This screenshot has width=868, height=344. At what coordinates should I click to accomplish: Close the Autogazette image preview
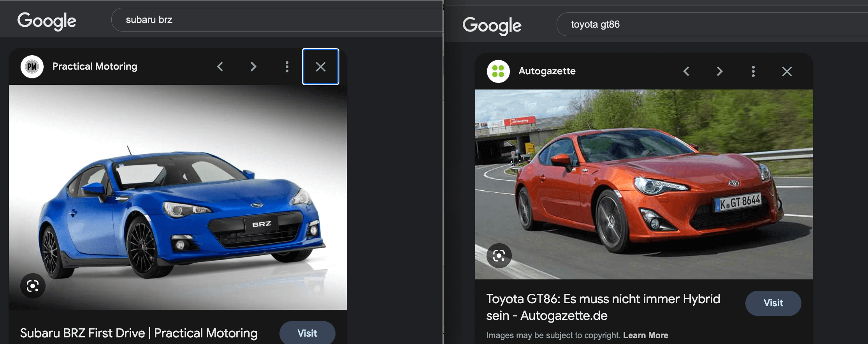787,71
